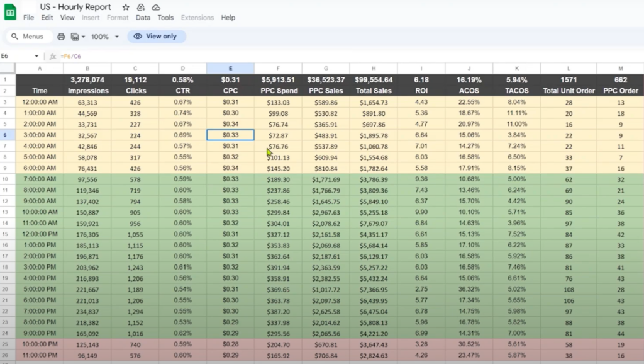Viewport: 644px width, 364px height.
Task: Select the Total Sales header cell
Action: [374, 91]
